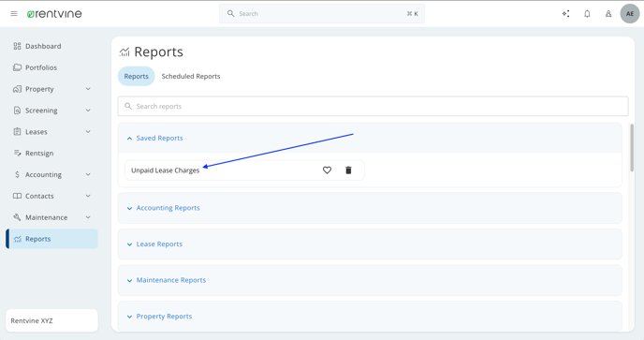Click the Portfolios folder icon in sidebar

(x=17, y=67)
